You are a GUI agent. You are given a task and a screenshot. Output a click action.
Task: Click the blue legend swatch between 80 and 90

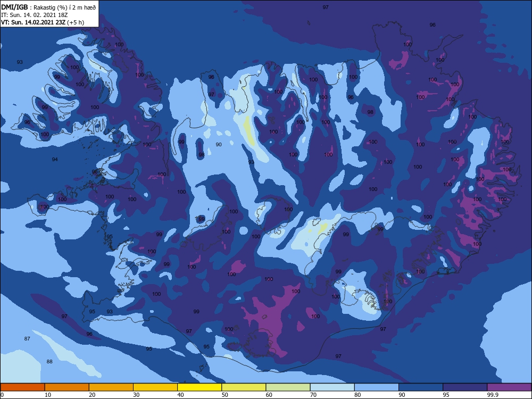click(x=377, y=387)
